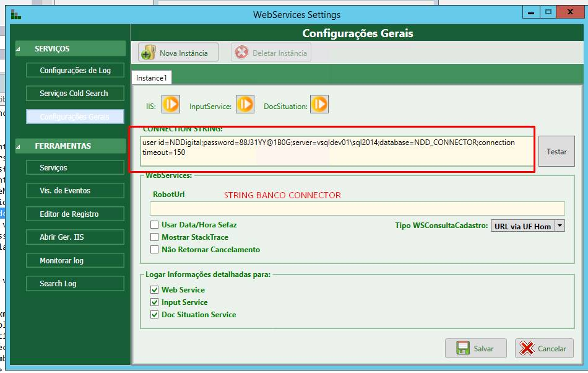The height and width of the screenshot is (373, 588).
Task: Open the Monitorar log tool
Action: click(x=75, y=261)
